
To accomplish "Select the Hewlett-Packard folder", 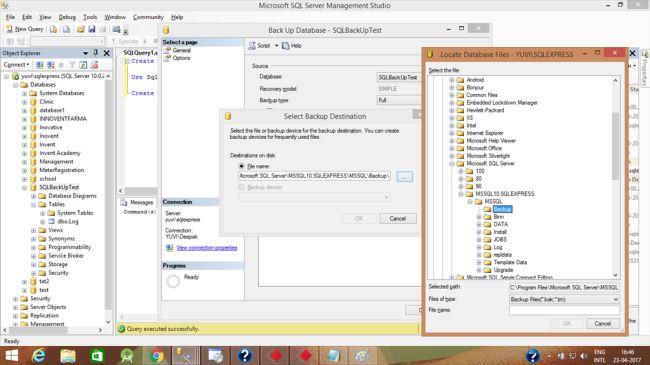I will pos(485,110).
